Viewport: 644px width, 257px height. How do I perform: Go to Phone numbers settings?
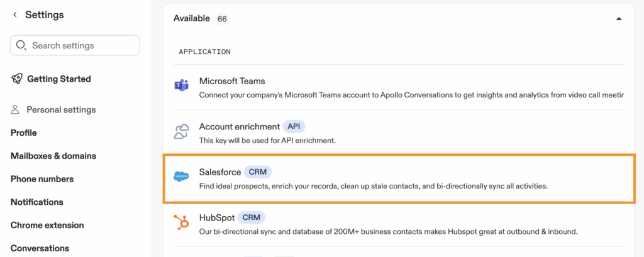pyautogui.click(x=42, y=179)
